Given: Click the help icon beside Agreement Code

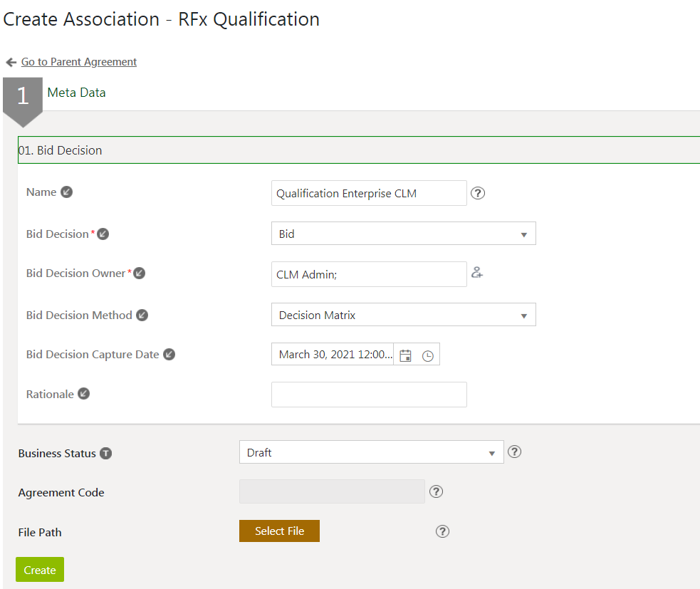Looking at the screenshot, I should [x=437, y=491].
